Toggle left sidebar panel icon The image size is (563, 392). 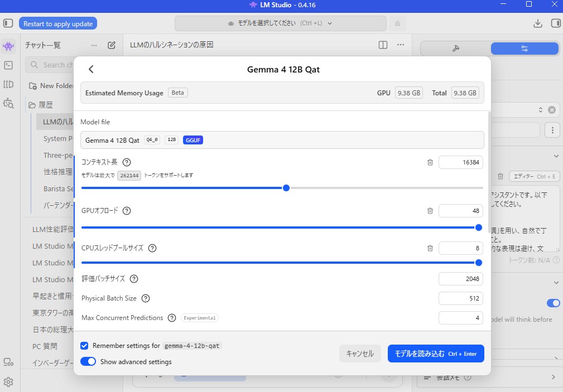pos(8,23)
